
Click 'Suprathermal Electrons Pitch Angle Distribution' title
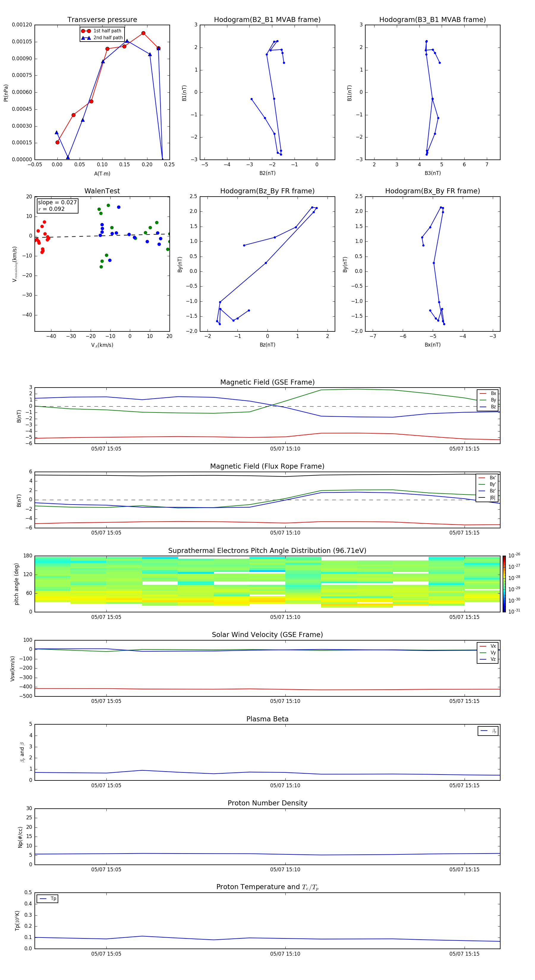[x=267, y=551]
